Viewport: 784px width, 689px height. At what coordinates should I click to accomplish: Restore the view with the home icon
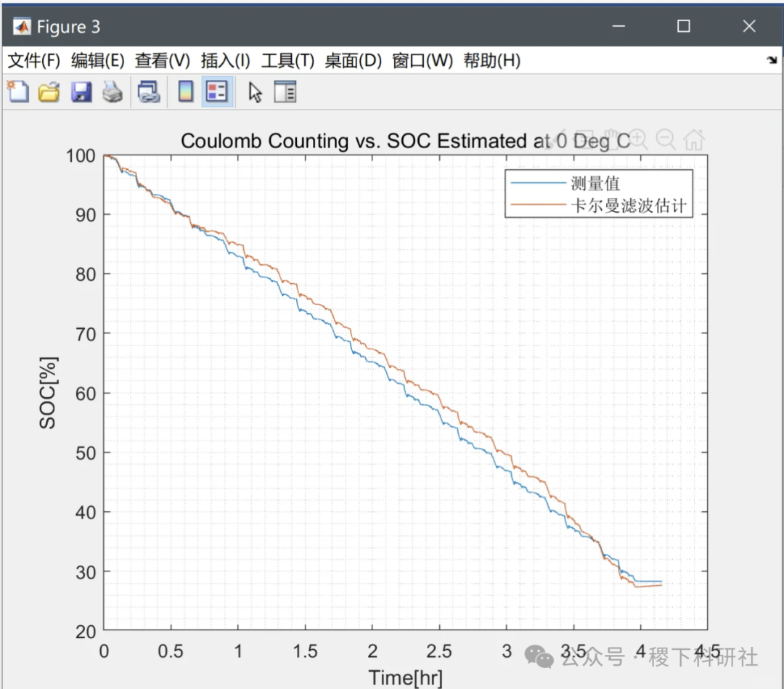tap(694, 139)
